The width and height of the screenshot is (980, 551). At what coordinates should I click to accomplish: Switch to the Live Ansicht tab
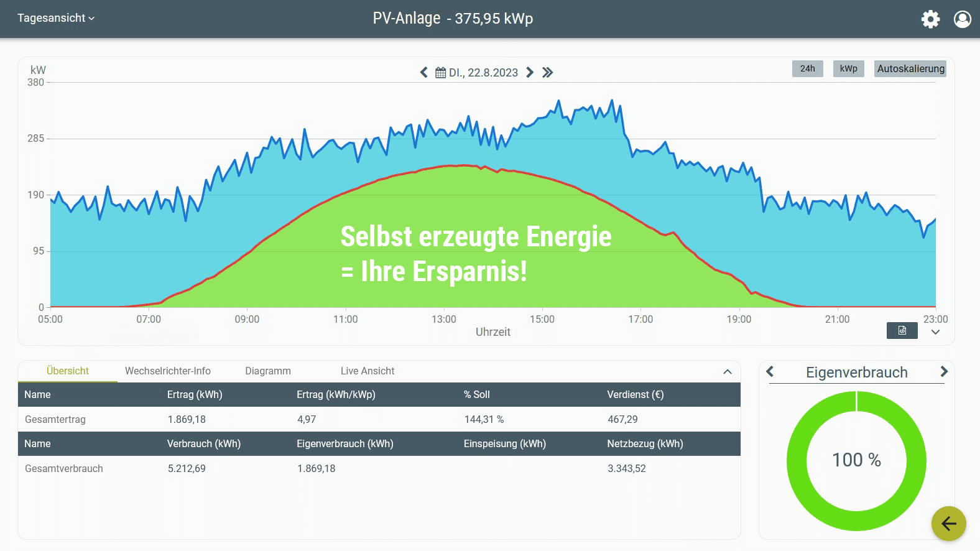click(x=367, y=371)
